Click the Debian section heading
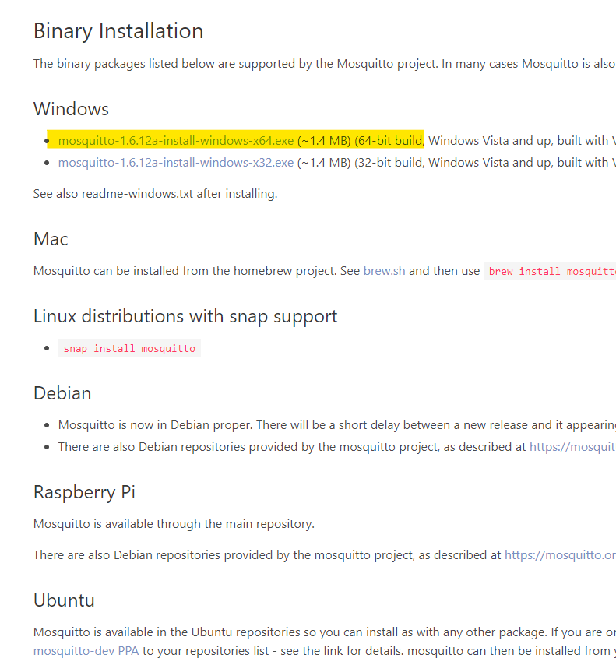Screen dimensions: 616x672 click(62, 393)
